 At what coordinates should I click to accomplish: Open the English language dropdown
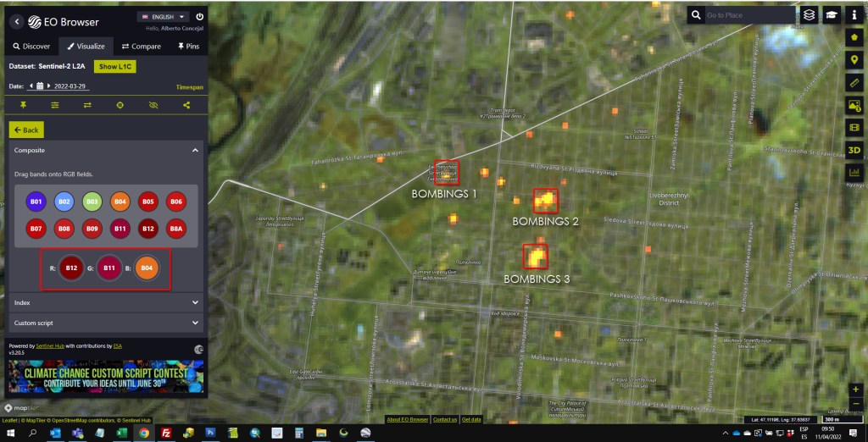point(163,16)
